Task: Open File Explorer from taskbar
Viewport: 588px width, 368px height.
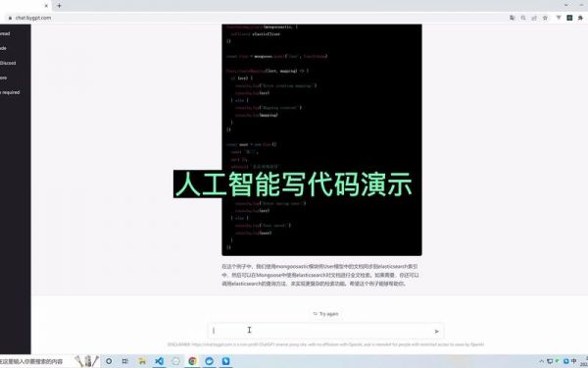Action: (x=142, y=361)
